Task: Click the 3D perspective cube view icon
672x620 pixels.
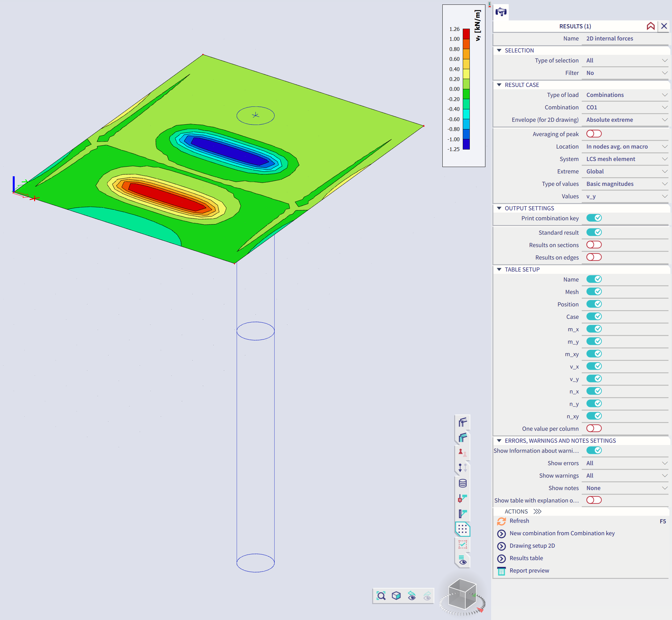Action: (x=396, y=596)
